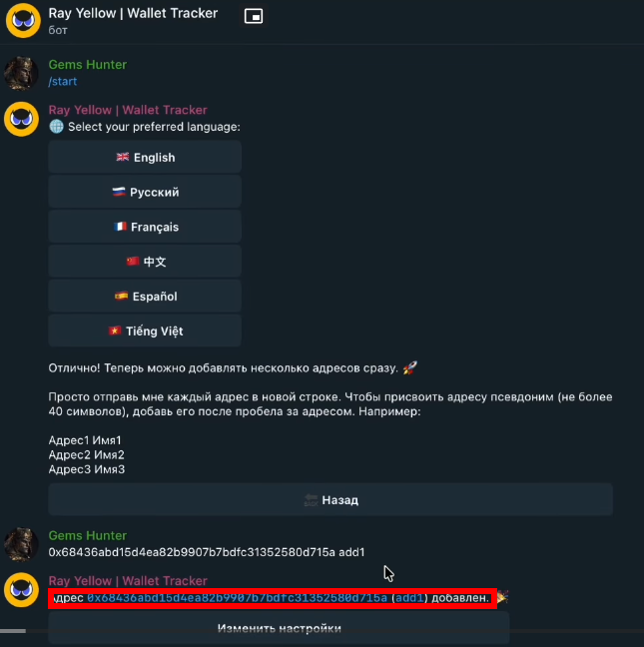The width and height of the screenshot is (644, 647).
Task: Click Gems Hunter avatar beside address message
Action: pyautogui.click(x=22, y=543)
